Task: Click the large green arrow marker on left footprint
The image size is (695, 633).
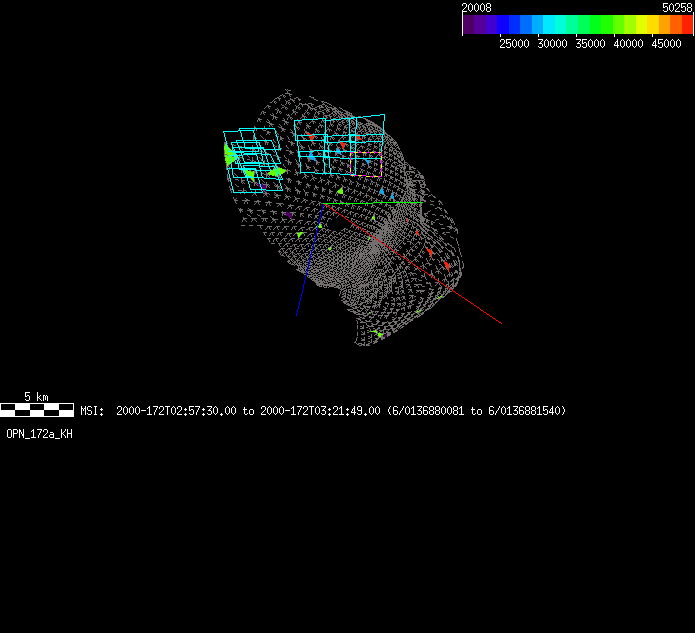Action: click(230, 155)
